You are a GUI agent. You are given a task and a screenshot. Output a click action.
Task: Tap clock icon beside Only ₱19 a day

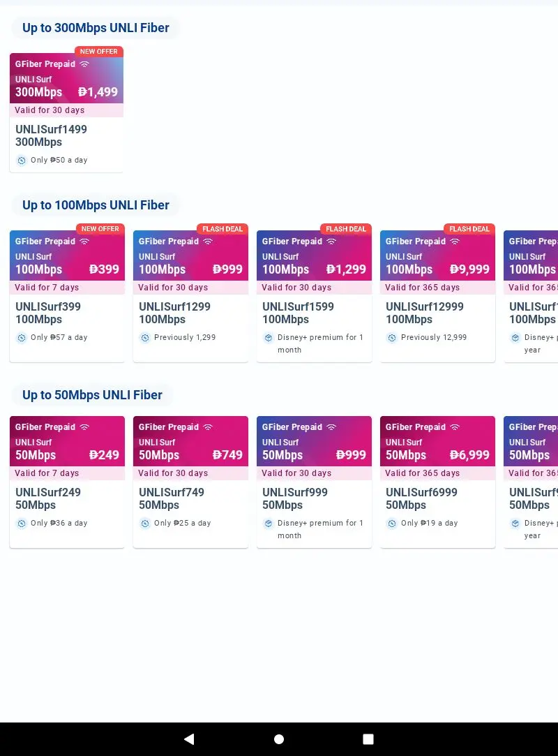(392, 524)
